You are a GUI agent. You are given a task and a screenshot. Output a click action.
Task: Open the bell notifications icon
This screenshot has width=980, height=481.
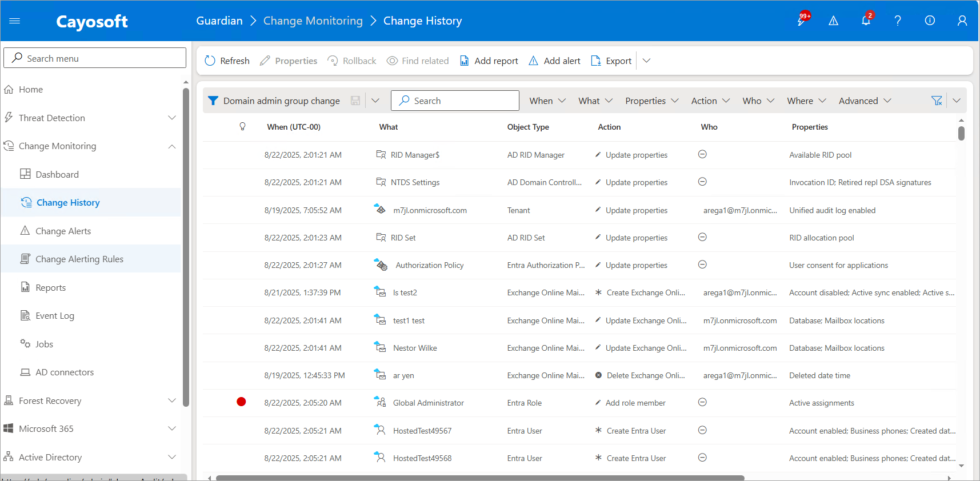(866, 20)
